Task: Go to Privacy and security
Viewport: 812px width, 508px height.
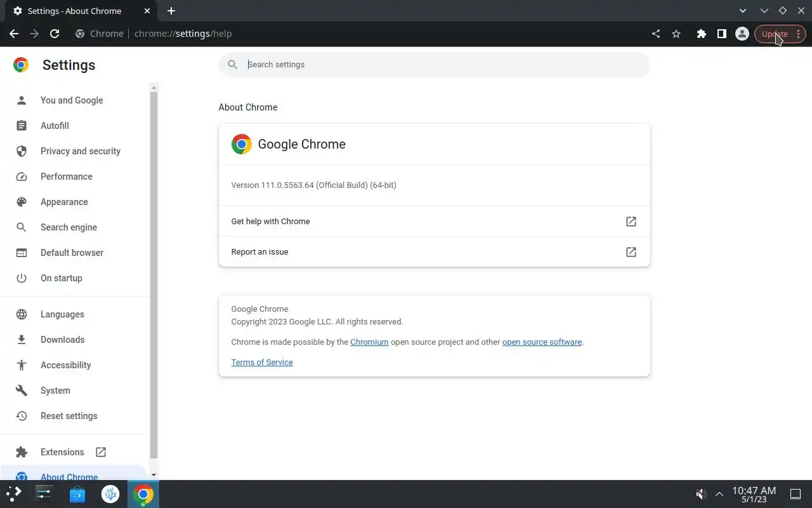Action: pos(81,151)
